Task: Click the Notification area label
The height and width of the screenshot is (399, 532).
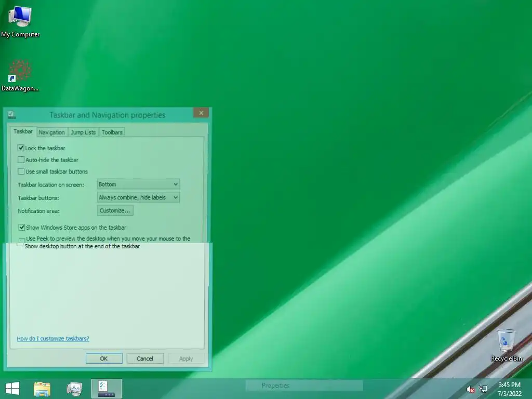Action: [x=38, y=211]
